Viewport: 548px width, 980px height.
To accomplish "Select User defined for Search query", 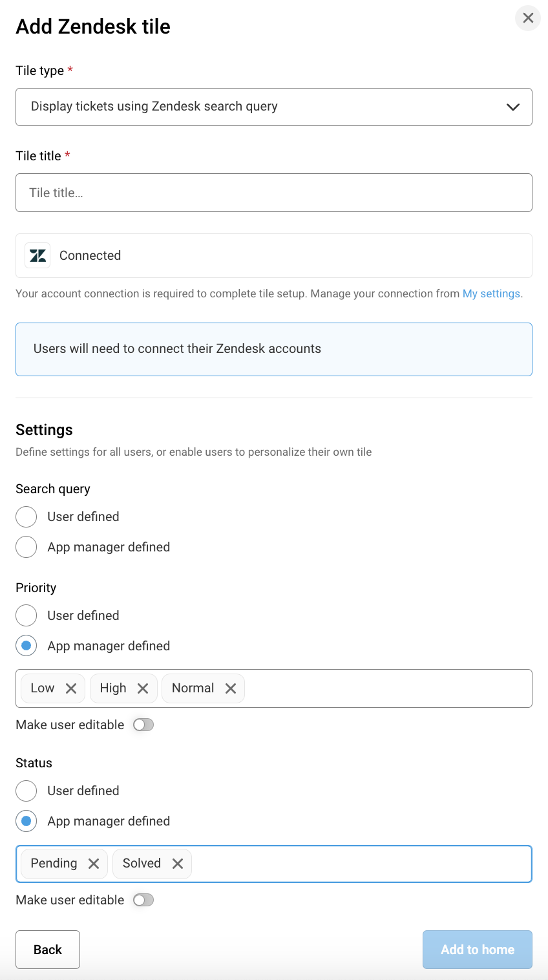I will pos(26,517).
